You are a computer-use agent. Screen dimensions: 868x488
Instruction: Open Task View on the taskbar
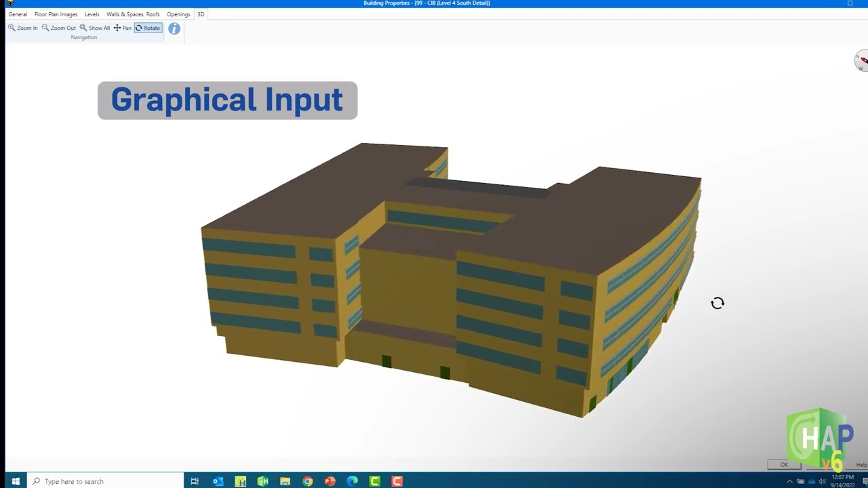pyautogui.click(x=195, y=481)
